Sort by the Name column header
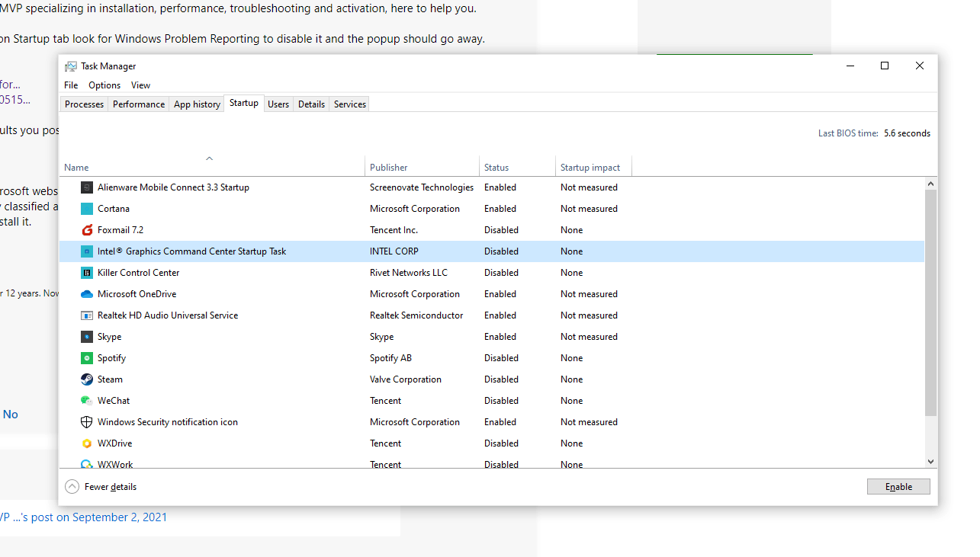 pos(76,168)
